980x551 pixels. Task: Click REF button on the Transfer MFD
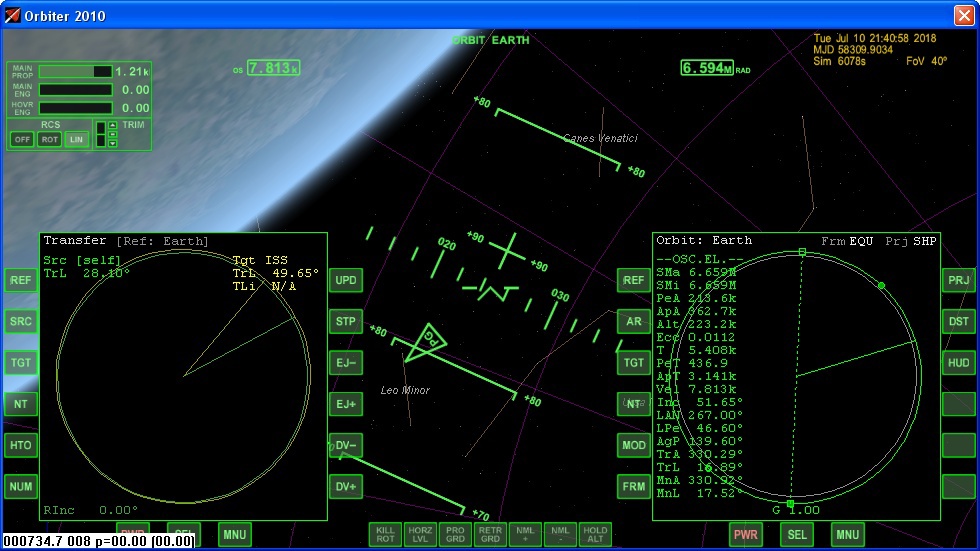tap(21, 280)
